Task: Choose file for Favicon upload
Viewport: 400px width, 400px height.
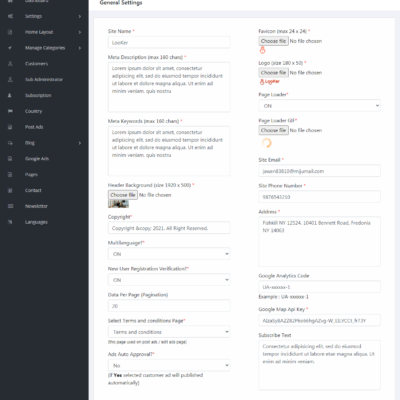Action: pyautogui.click(x=273, y=41)
